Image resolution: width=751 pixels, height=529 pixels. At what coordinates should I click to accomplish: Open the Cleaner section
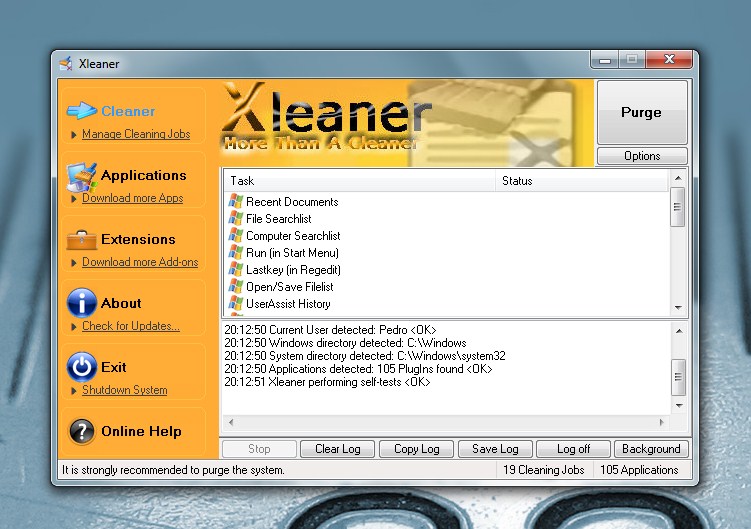[x=128, y=111]
